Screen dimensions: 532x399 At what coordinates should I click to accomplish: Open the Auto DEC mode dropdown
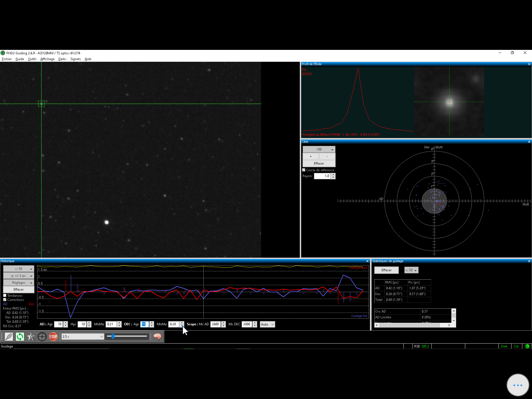click(x=267, y=324)
